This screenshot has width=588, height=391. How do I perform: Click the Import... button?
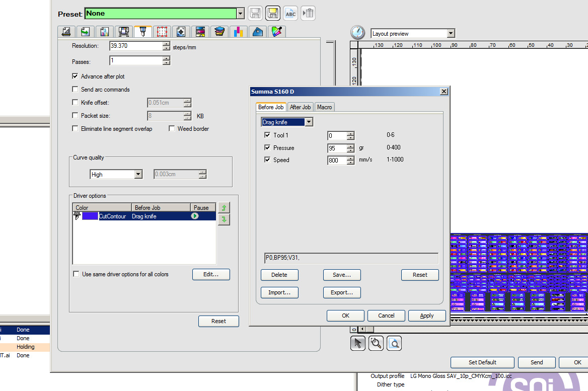pyautogui.click(x=279, y=292)
